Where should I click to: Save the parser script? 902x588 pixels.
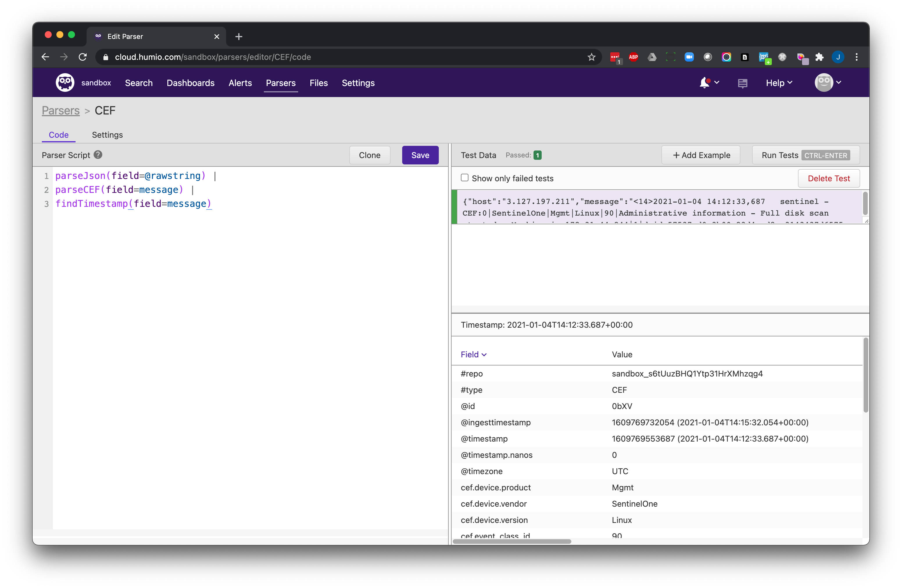coord(420,155)
